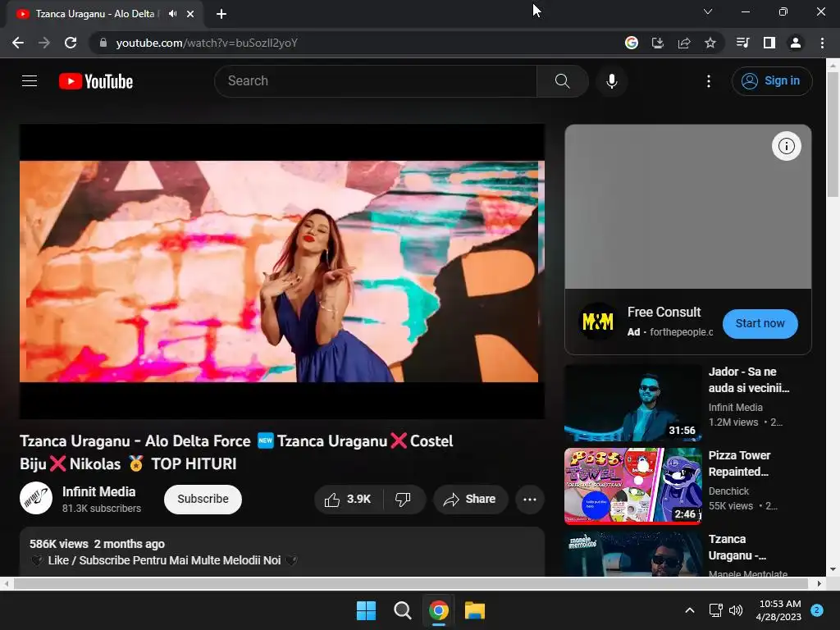Screen dimensions: 840x630
Task: Click the install app icon
Action: (657, 43)
